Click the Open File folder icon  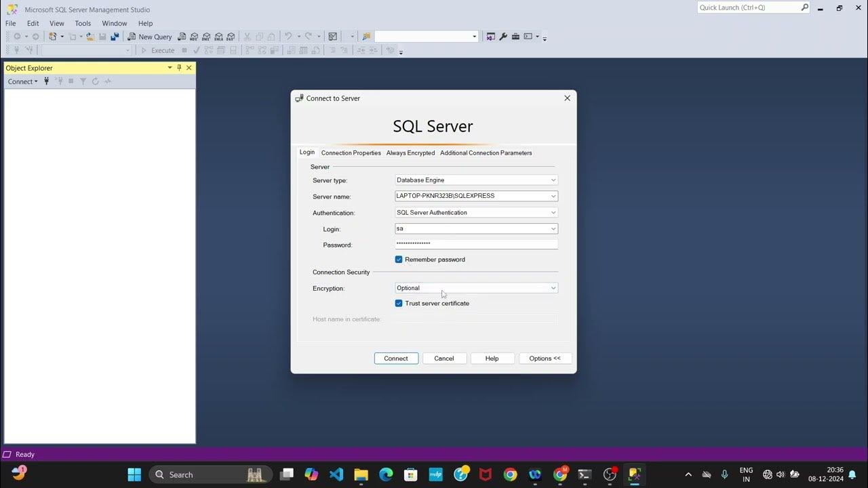[90, 37]
